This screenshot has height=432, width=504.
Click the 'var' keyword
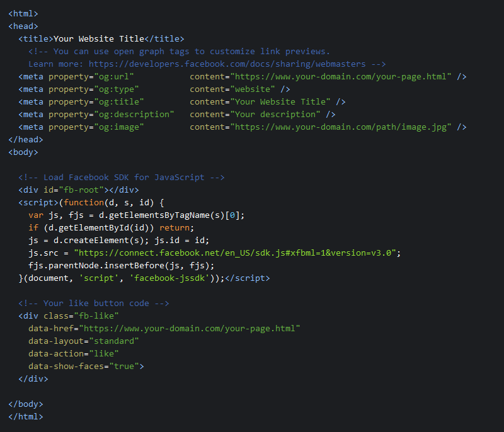(36, 215)
